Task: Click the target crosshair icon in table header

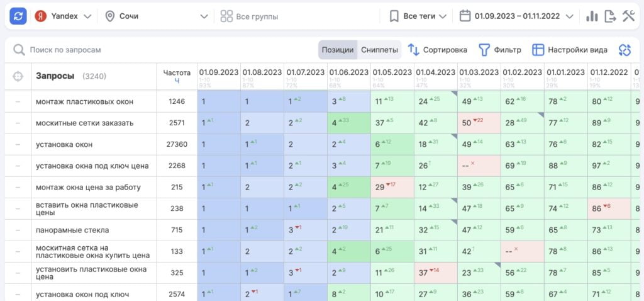Action: pos(18,76)
